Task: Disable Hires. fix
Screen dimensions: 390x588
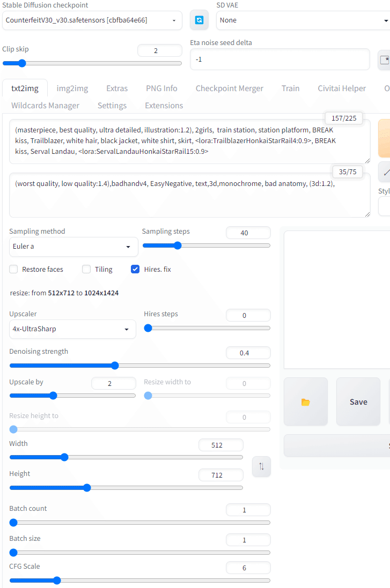Action: coord(135,269)
